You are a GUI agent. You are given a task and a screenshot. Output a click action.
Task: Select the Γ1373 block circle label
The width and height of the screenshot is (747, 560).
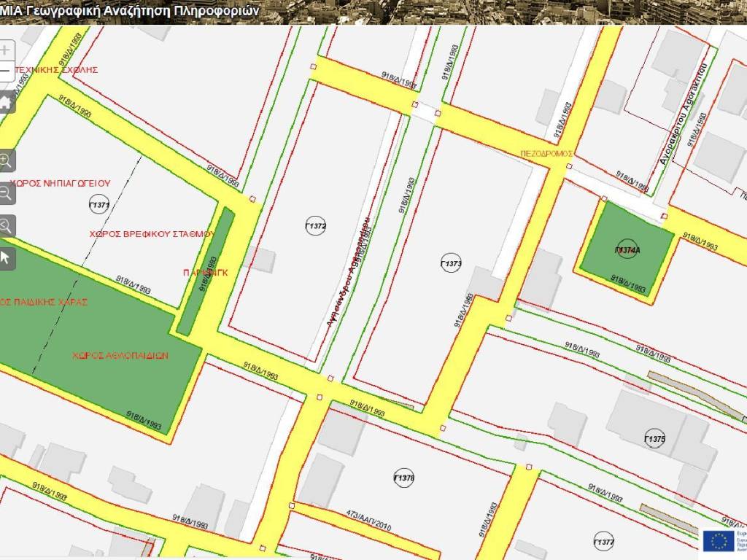(x=452, y=262)
